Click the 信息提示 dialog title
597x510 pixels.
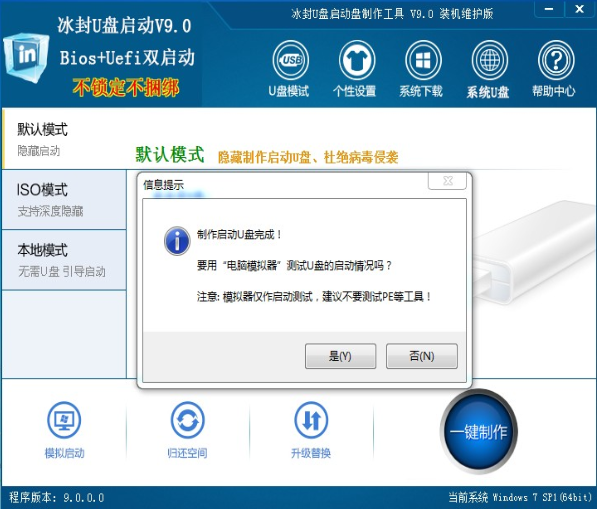(x=163, y=185)
